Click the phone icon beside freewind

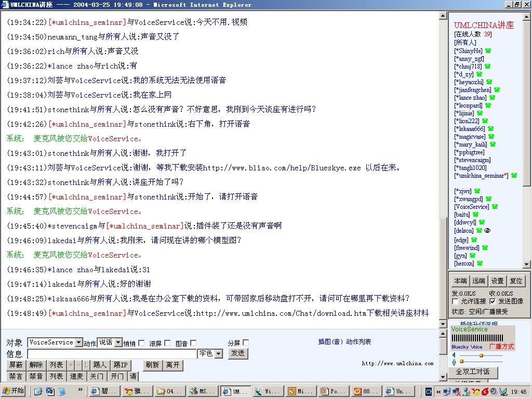coord(485,248)
